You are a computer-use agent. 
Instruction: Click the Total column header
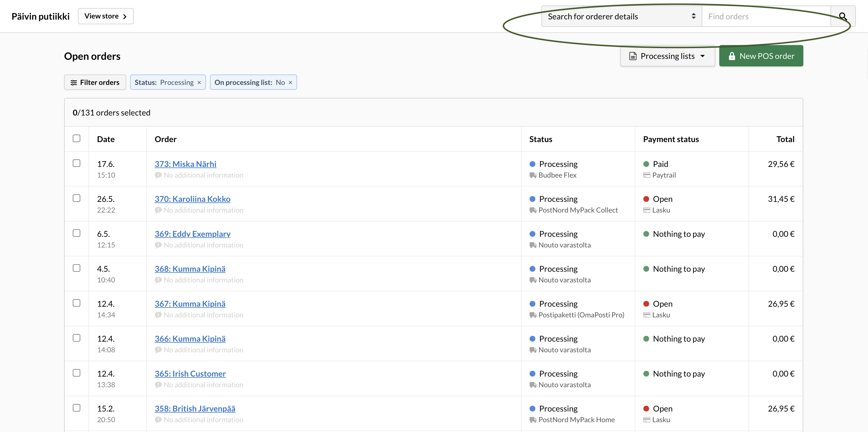[785, 139]
